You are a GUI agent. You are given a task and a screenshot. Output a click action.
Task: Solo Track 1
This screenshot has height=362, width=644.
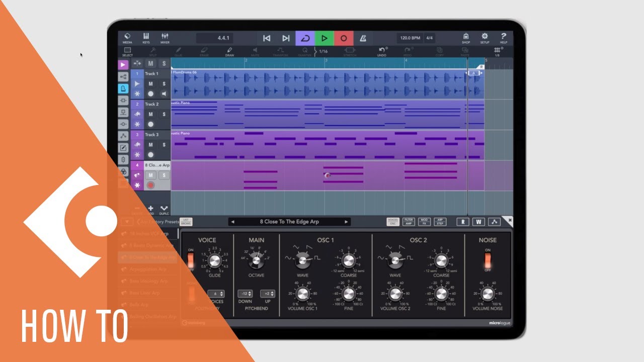164,84
